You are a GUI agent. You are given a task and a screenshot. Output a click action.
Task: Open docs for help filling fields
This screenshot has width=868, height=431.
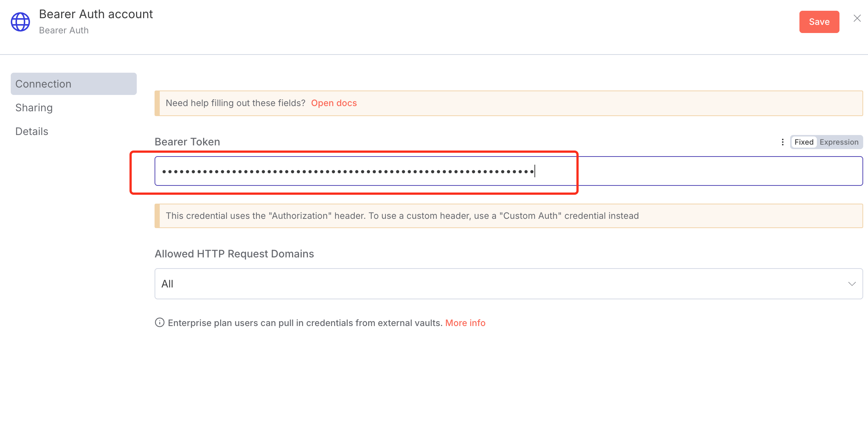pos(334,103)
